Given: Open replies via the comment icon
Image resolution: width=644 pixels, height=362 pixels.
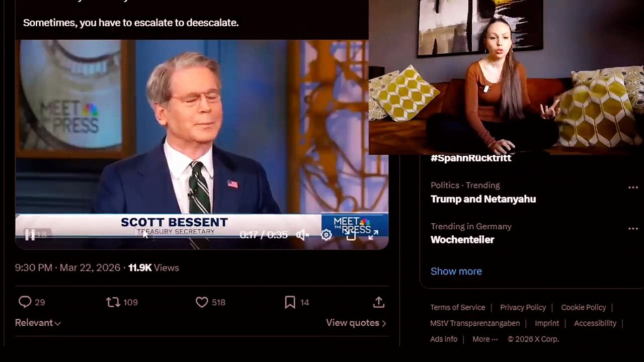Looking at the screenshot, I should click(x=25, y=302).
